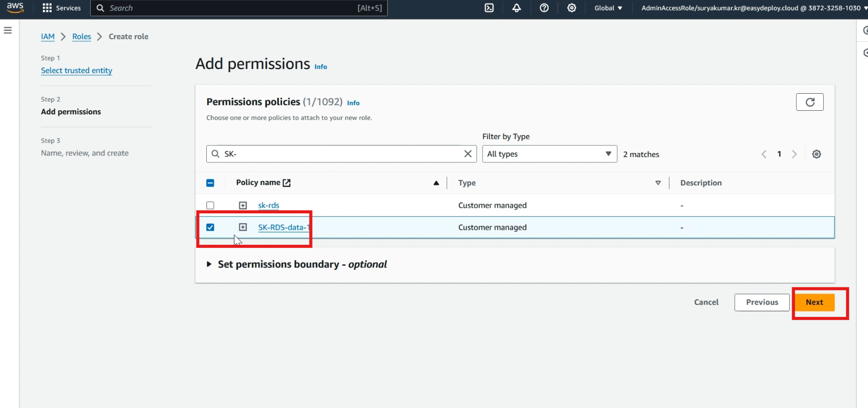The height and width of the screenshot is (408, 868).
Task: Click into the policy filter search field
Action: click(340, 154)
